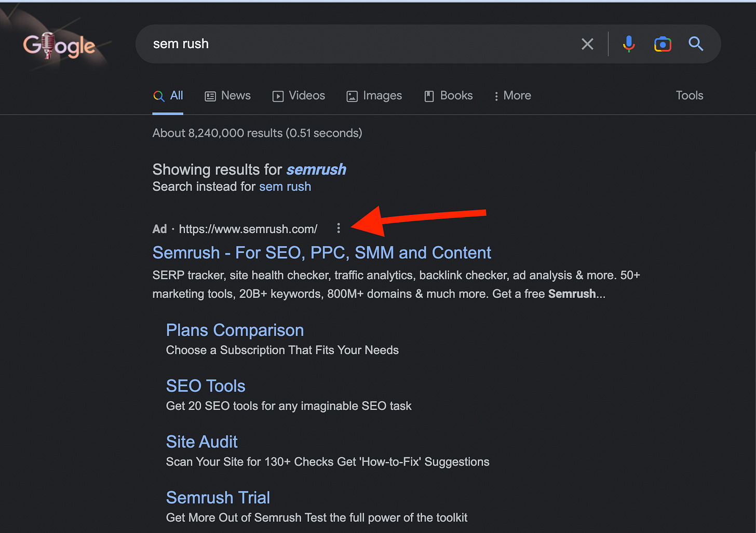Open the Tools filter options

[x=690, y=95]
